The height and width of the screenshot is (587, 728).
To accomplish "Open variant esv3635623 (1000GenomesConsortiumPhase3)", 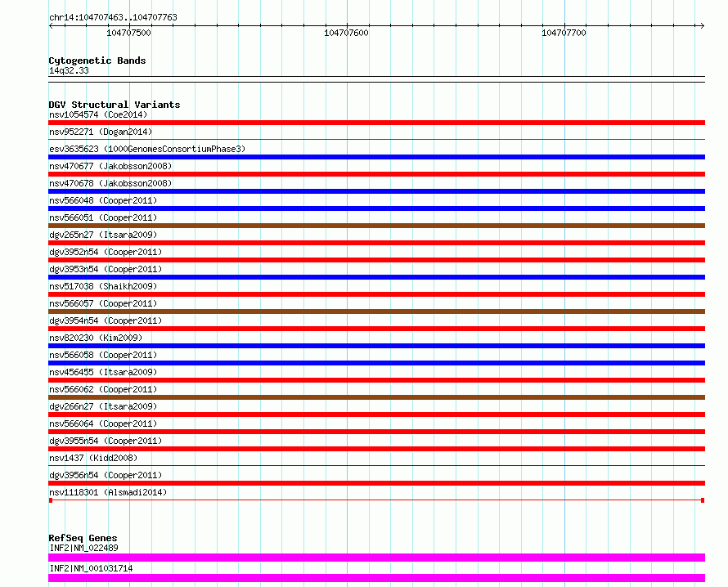I will pos(147,149).
